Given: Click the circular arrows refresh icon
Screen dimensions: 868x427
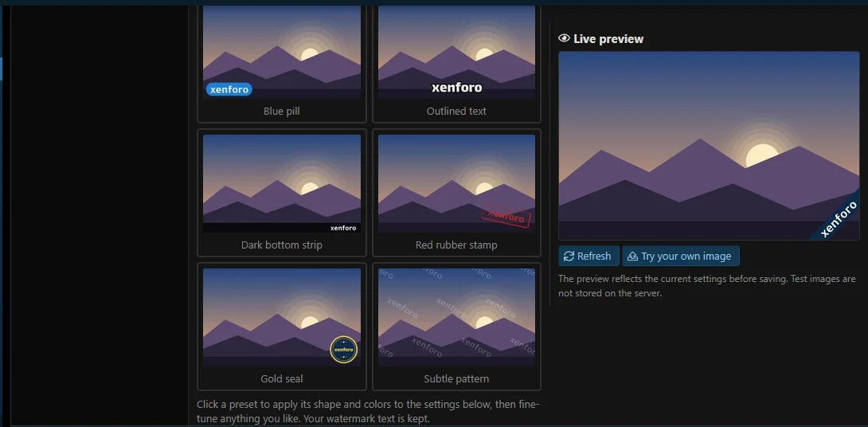Looking at the screenshot, I should pyautogui.click(x=569, y=257).
